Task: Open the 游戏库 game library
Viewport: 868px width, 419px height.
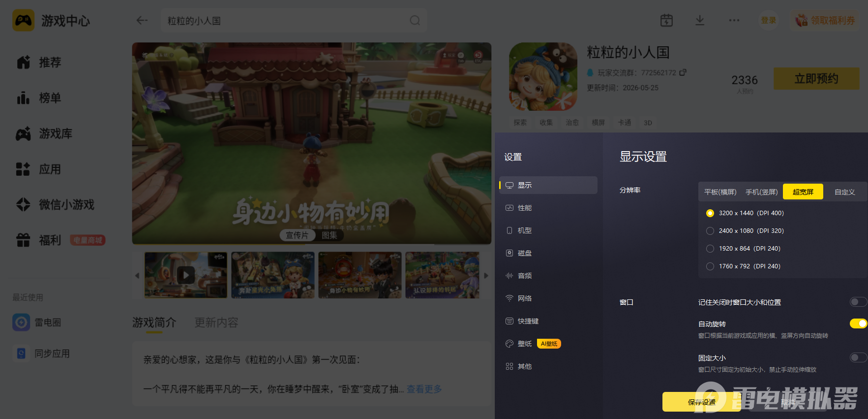Action: point(44,133)
